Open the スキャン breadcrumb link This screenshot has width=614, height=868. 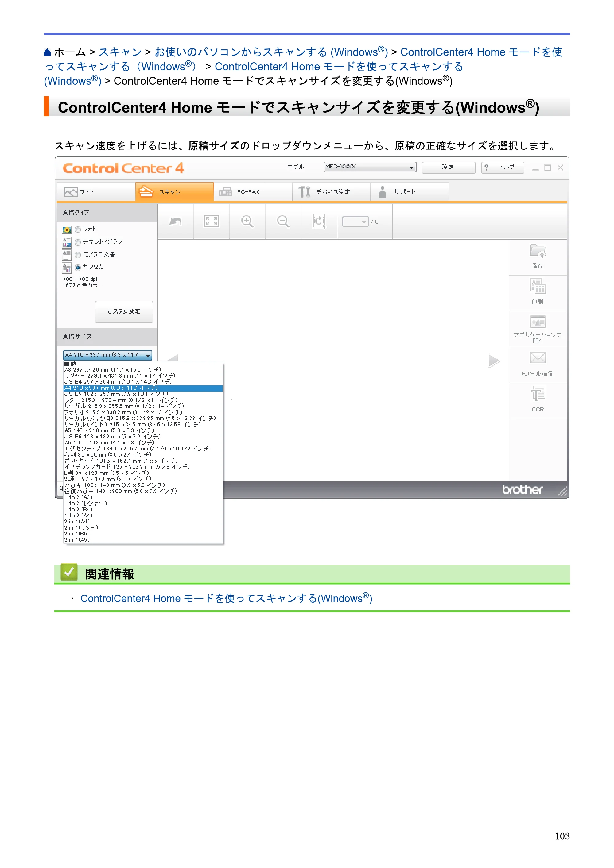(x=120, y=52)
